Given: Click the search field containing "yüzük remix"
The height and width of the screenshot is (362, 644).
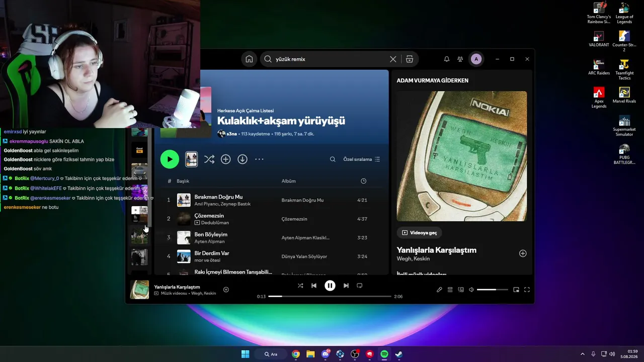Looking at the screenshot, I should (332, 59).
